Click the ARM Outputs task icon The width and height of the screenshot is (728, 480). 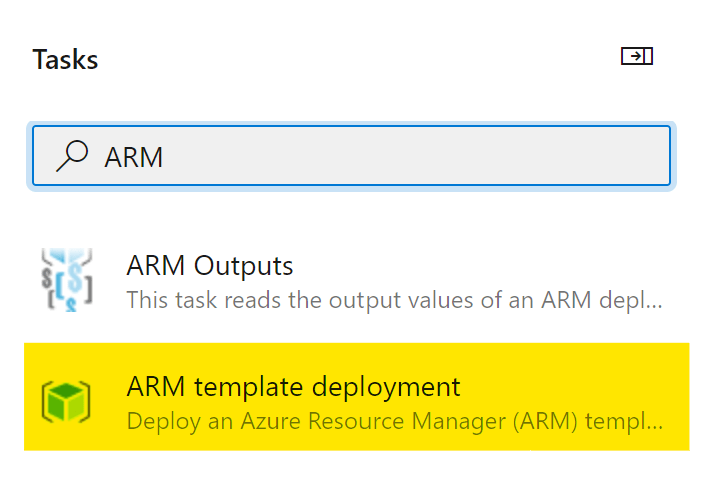68,281
